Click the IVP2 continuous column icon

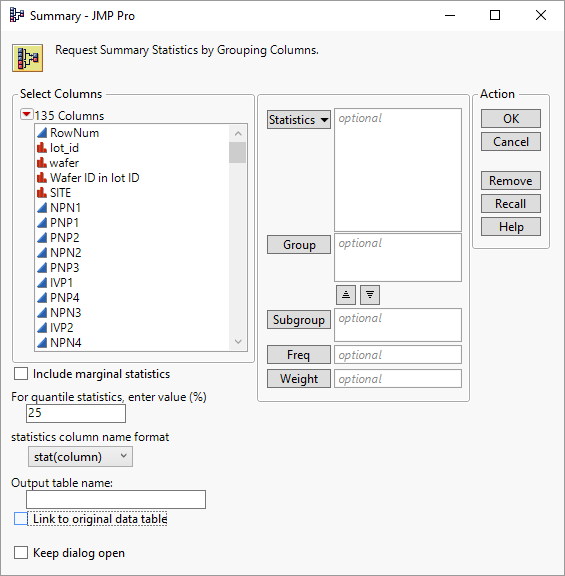[42, 327]
